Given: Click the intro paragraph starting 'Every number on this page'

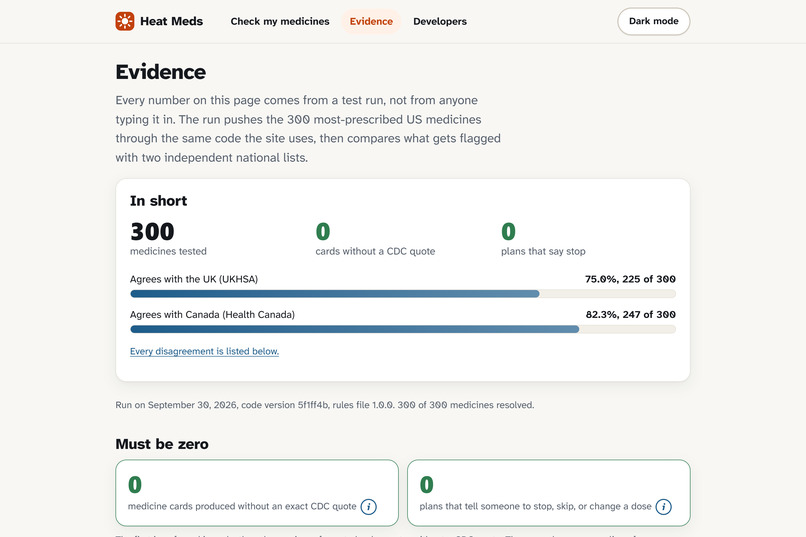Looking at the screenshot, I should pos(308,129).
